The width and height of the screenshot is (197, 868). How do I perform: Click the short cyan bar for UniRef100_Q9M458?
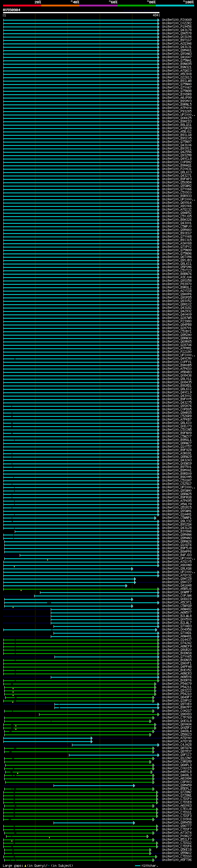point(94,823)
